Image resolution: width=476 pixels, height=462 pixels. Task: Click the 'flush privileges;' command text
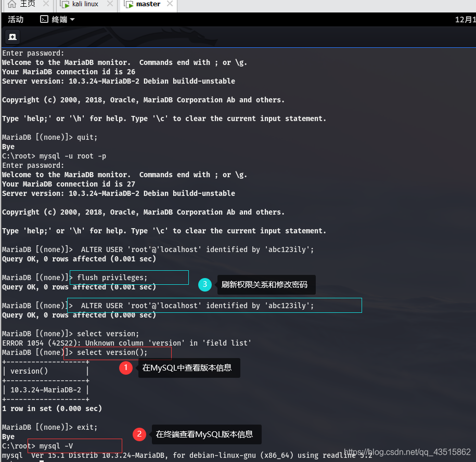pyautogui.click(x=112, y=278)
